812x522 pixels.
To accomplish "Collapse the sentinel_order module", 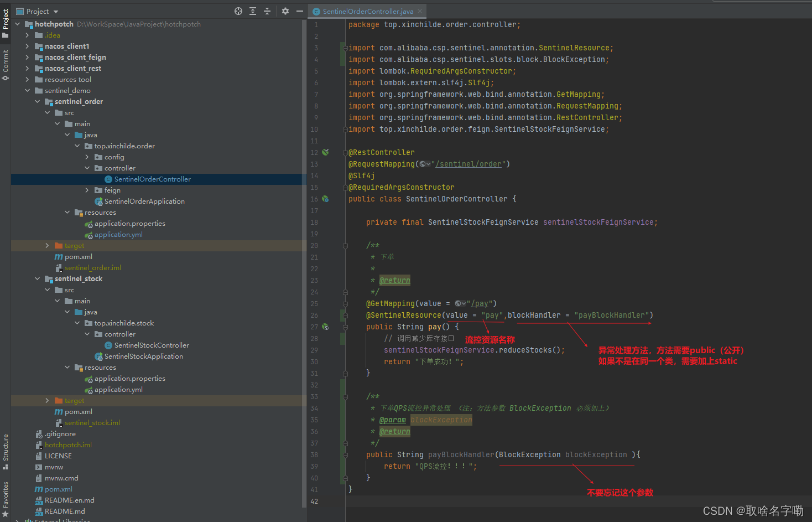I will (x=37, y=102).
